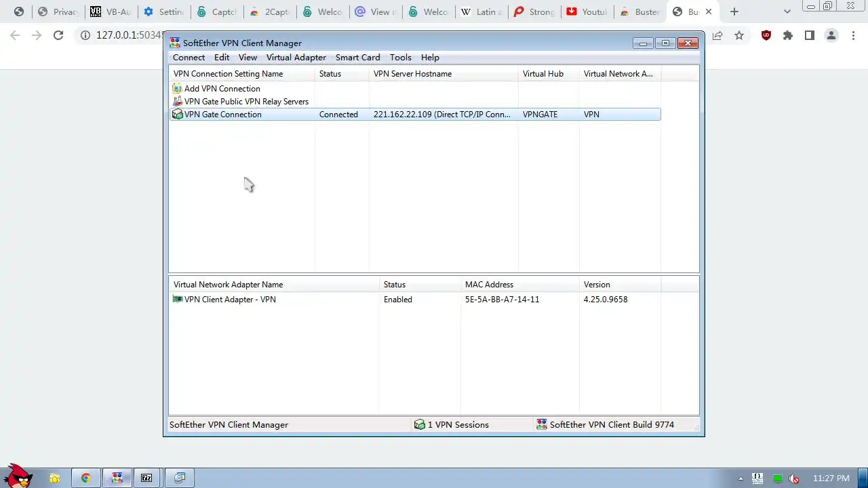Viewport: 868px width, 488px height.
Task: Click the 221.162.22.109 server hostname cell
Action: pyautogui.click(x=441, y=114)
